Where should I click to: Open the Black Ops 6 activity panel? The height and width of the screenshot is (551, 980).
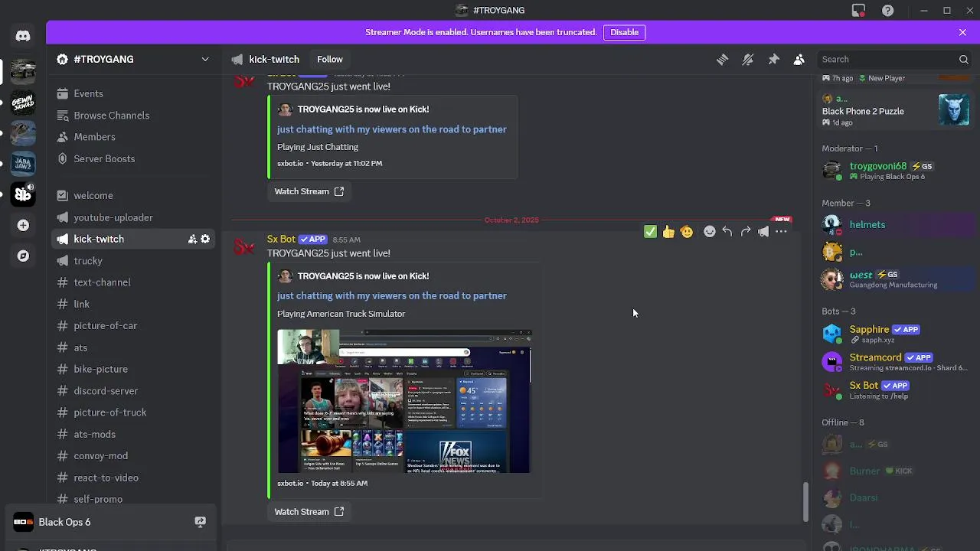110,522
